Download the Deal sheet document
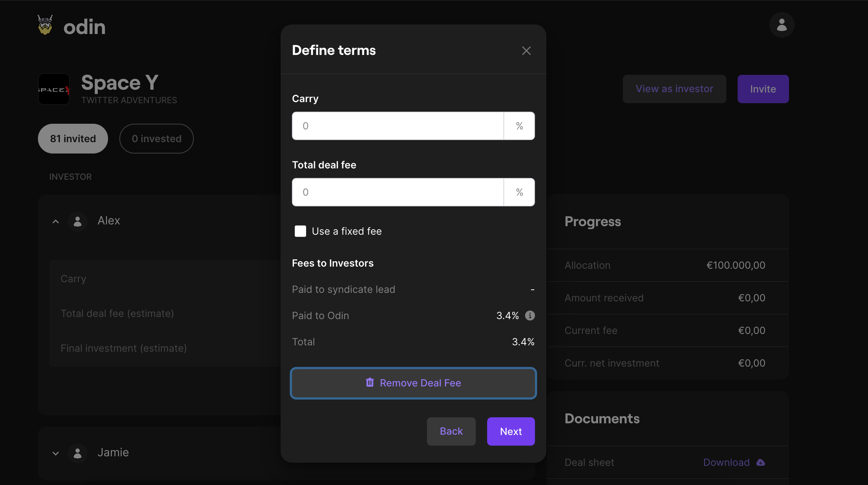 734,462
